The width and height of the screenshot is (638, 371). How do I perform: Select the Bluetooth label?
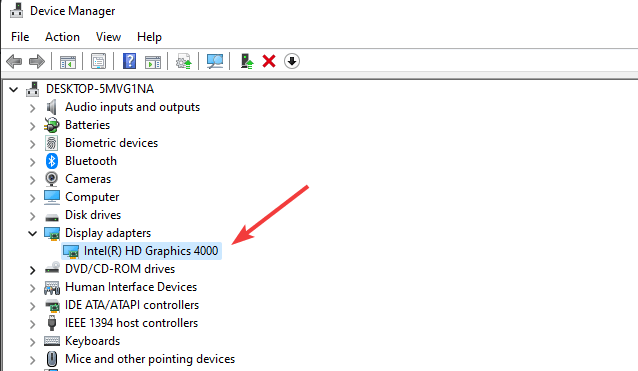[x=91, y=161]
